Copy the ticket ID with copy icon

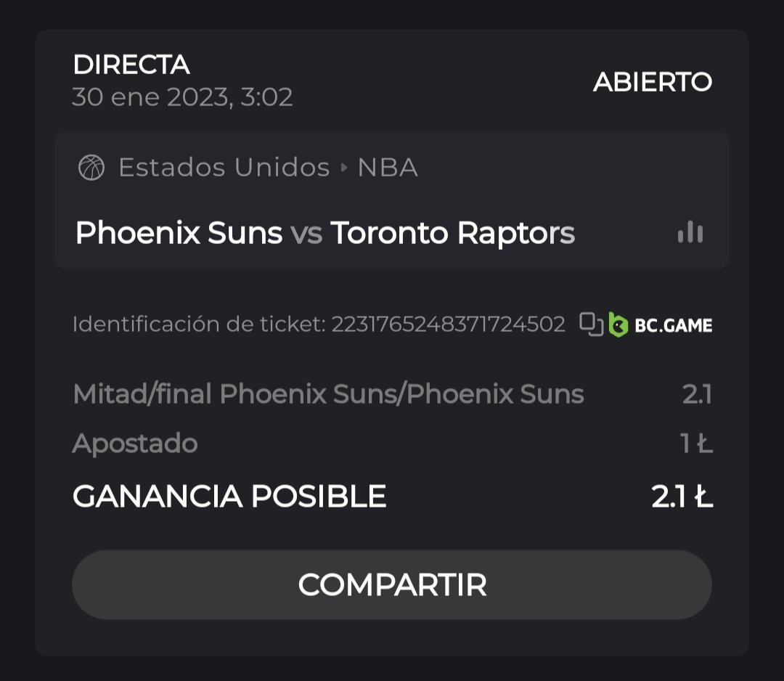pos(591,324)
